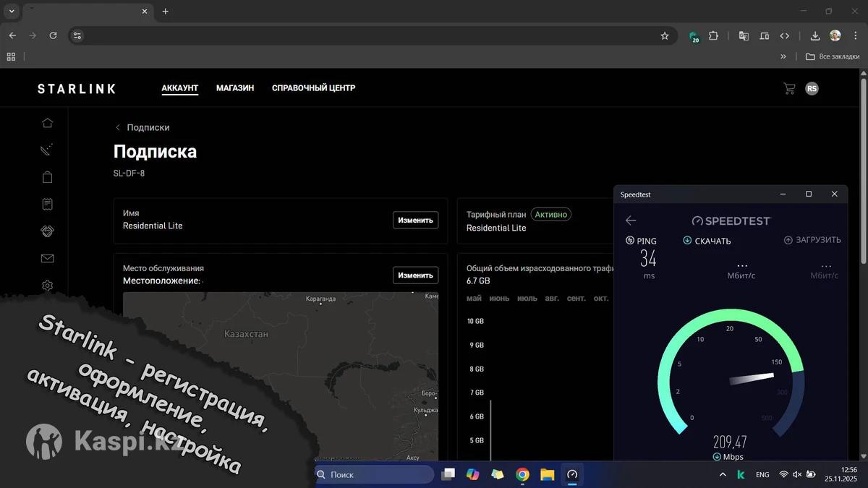Go back to Подписки link

[x=148, y=127]
